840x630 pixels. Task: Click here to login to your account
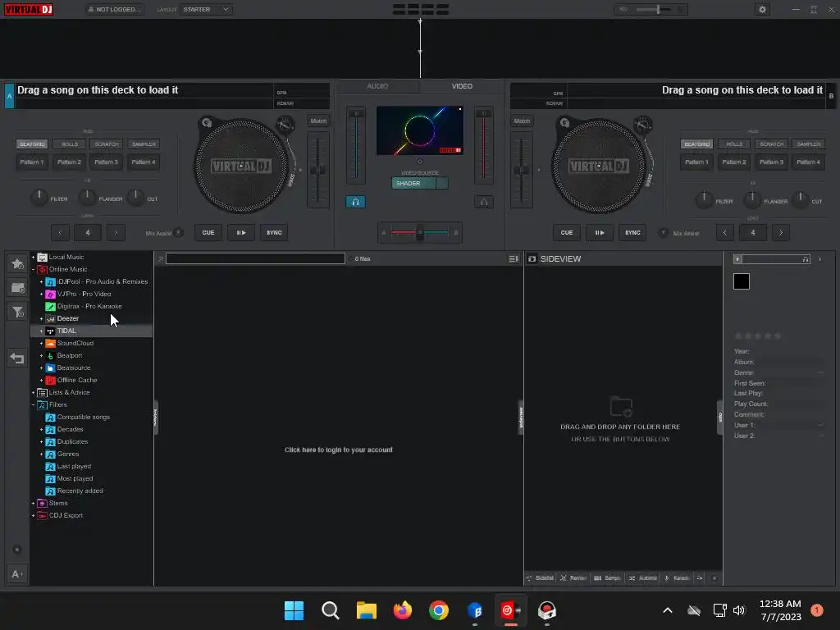(x=339, y=450)
